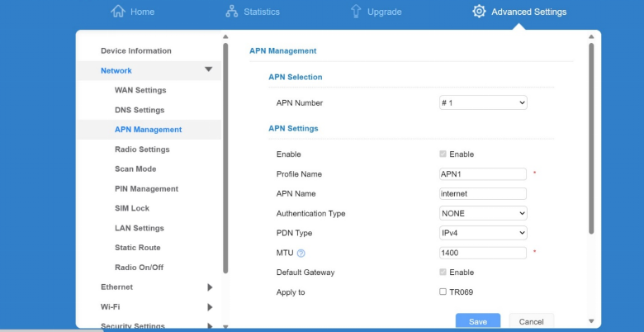Click the Upgrade arrow icon
Screen dimensions: 644x332
coord(356,12)
